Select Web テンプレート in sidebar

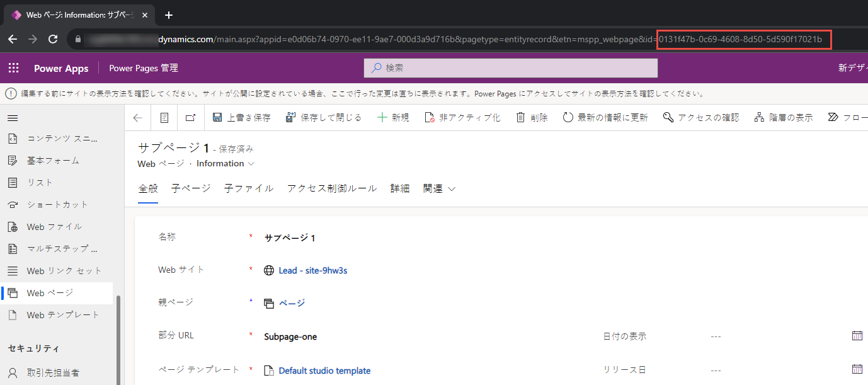coord(63,315)
